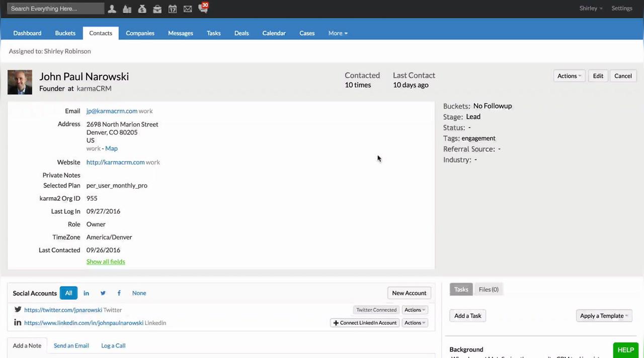The image size is (644, 358).
Task: Click the Twitter bird icon beside twitter.com link
Action: [x=18, y=310]
